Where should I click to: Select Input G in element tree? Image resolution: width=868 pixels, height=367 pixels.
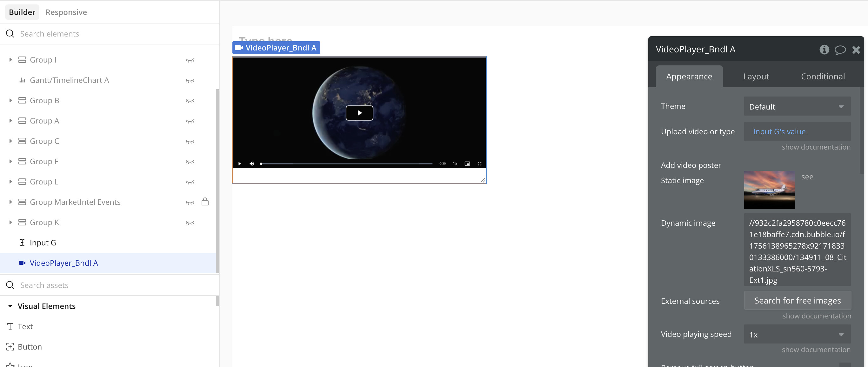[108, 243]
